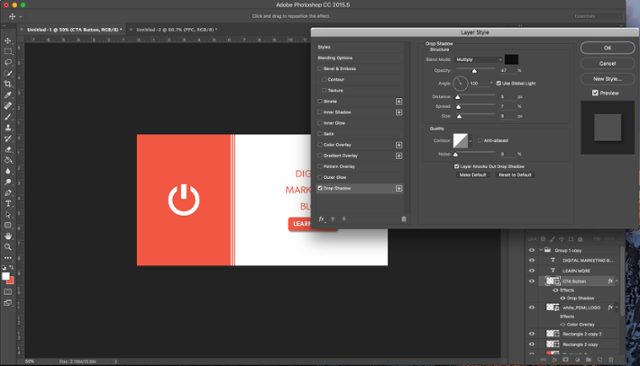Image resolution: width=640 pixels, height=366 pixels.
Task: Toggle the Preview checkbox
Action: click(595, 93)
